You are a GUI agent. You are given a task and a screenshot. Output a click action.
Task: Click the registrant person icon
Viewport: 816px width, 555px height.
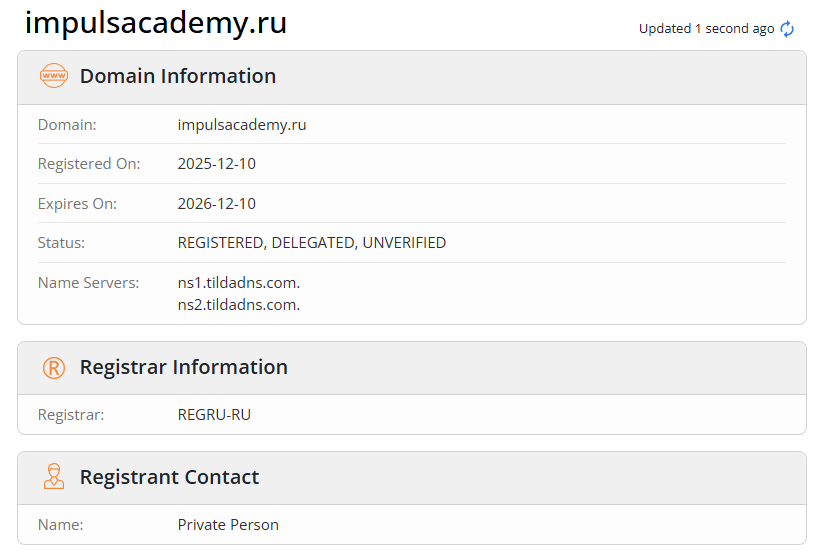pos(53,477)
